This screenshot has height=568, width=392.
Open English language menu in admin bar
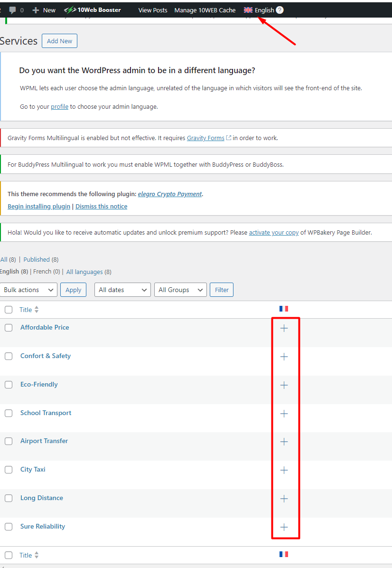[x=264, y=10]
